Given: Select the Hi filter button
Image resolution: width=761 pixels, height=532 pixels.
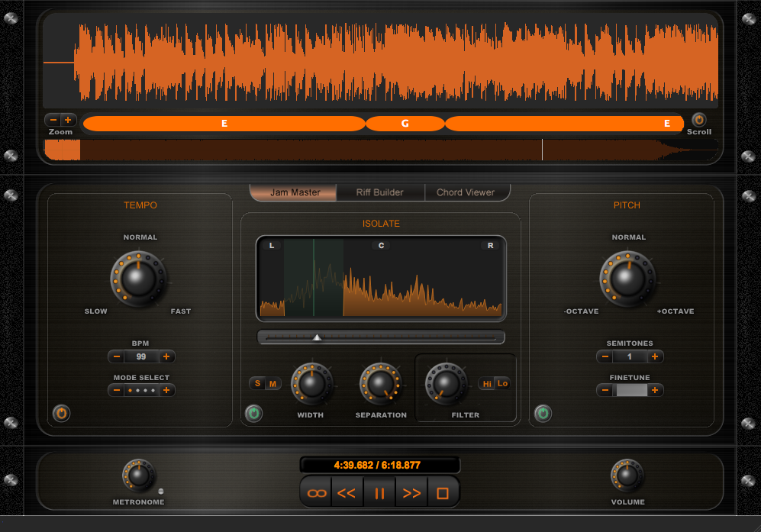Looking at the screenshot, I should [x=487, y=384].
